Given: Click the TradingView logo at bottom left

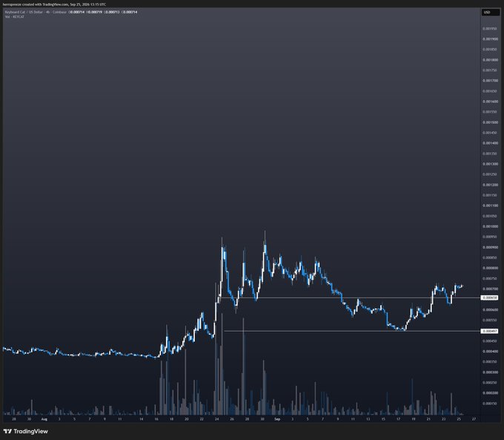Looking at the screenshot, I should click(x=26, y=431).
